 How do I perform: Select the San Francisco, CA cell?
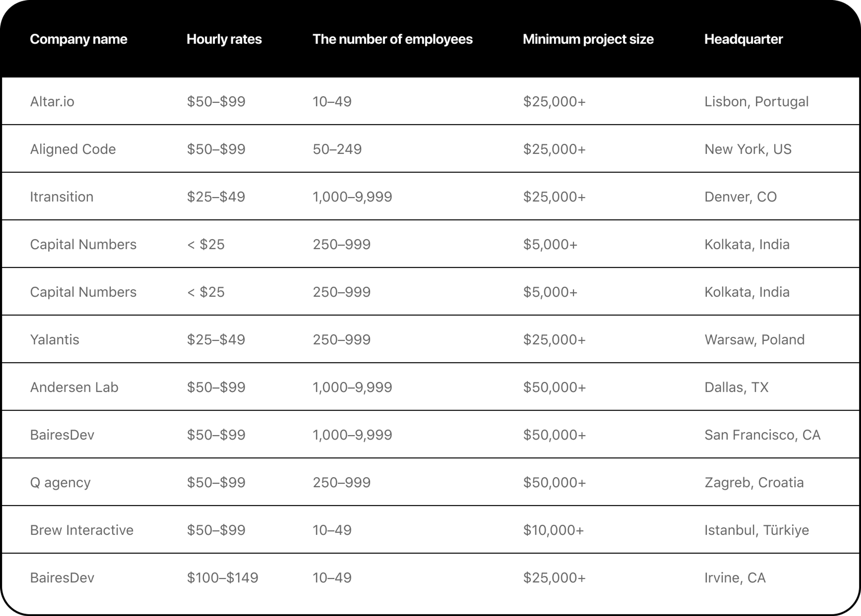[762, 435]
